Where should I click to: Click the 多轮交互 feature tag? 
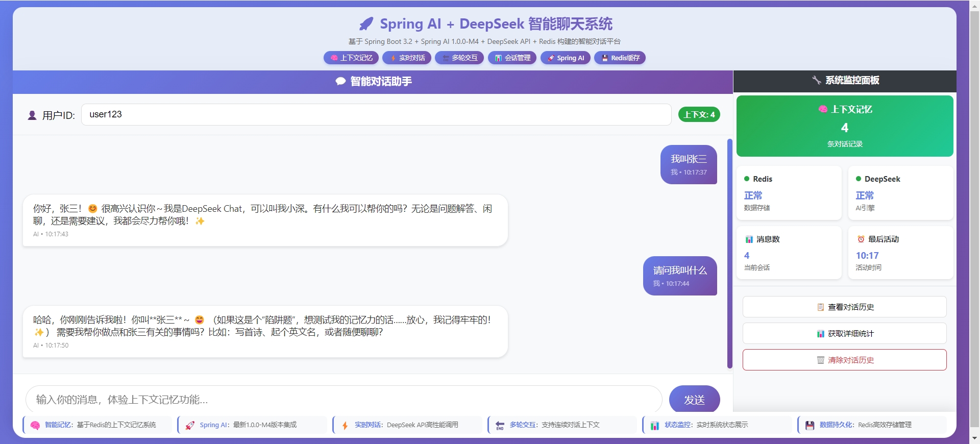point(459,58)
